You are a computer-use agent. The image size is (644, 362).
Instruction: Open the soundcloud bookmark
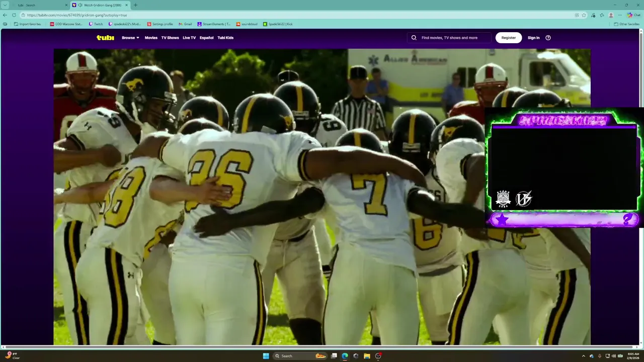247,24
